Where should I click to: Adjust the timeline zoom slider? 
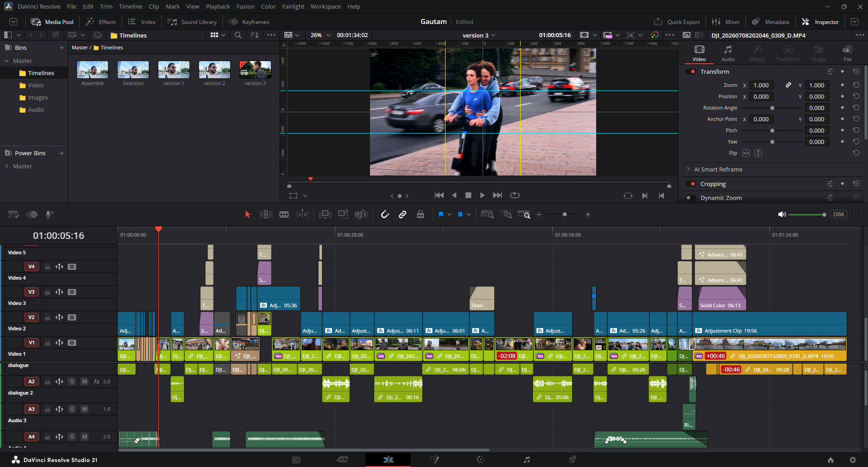tap(564, 214)
